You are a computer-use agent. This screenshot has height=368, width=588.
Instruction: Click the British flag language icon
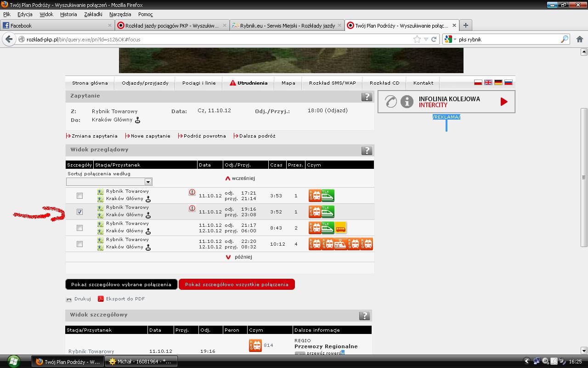[488, 82]
